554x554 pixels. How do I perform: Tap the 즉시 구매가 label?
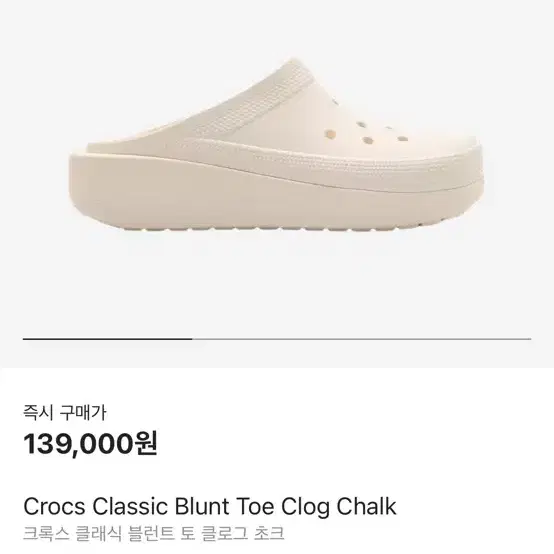[x=65, y=413]
